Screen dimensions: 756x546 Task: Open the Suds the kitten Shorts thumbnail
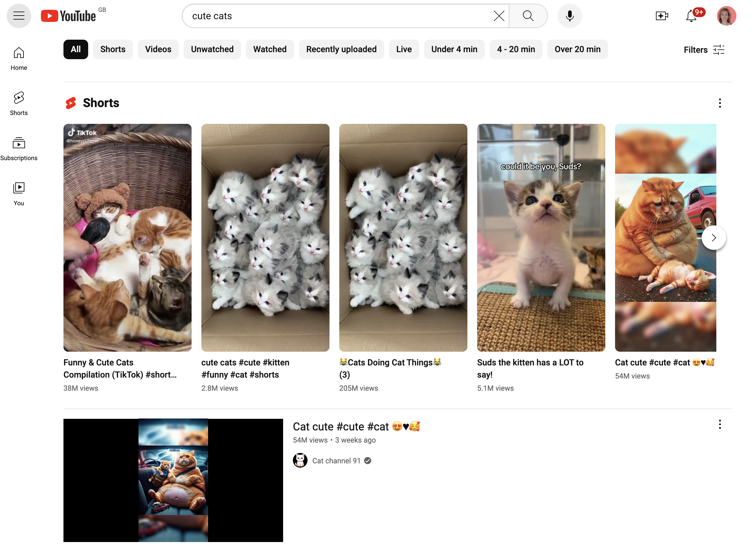[541, 237]
